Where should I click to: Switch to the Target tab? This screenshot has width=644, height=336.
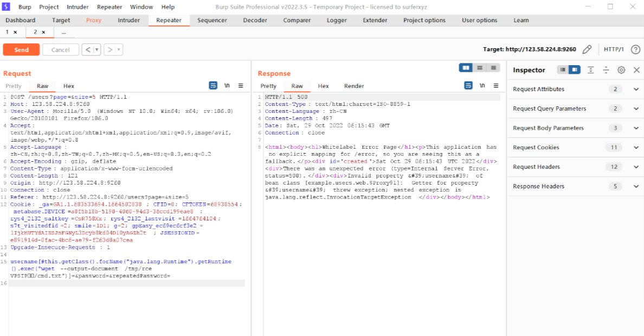point(61,20)
